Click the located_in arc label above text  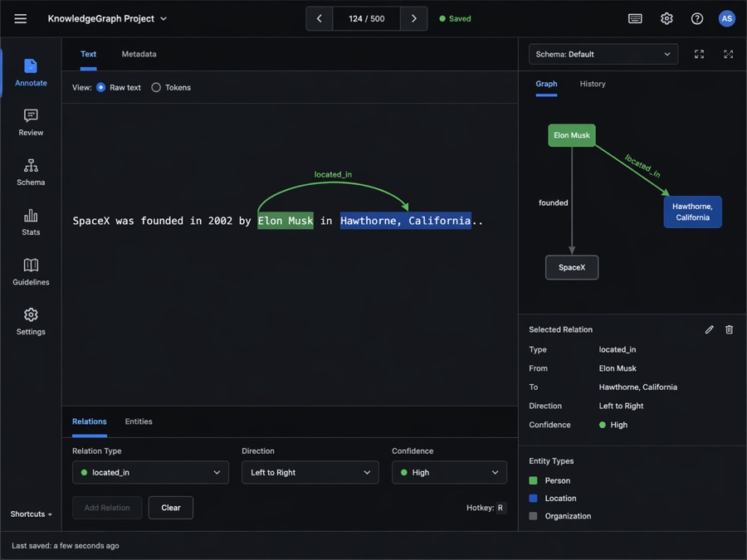333,174
